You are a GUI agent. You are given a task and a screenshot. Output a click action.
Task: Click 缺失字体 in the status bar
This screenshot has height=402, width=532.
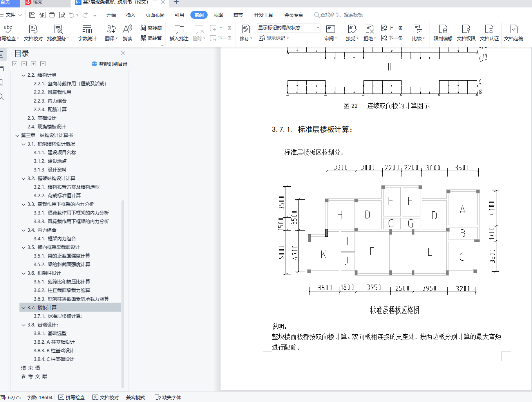point(168,397)
